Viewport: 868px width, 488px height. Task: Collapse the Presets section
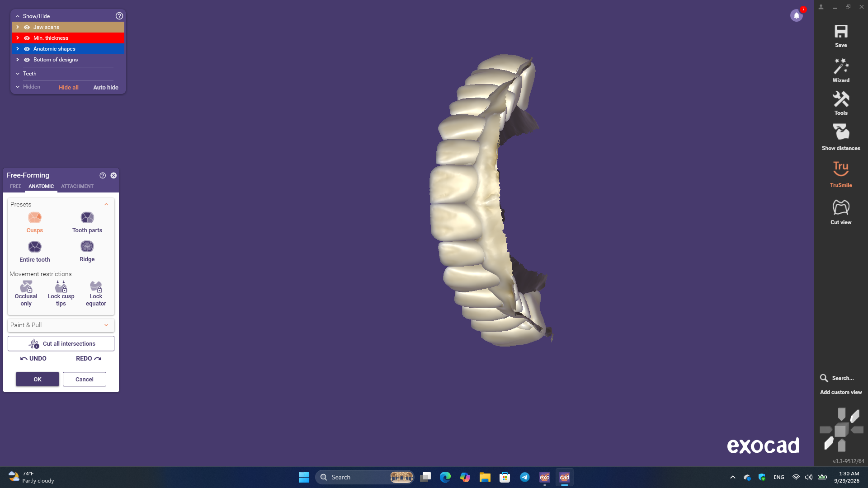pos(106,204)
